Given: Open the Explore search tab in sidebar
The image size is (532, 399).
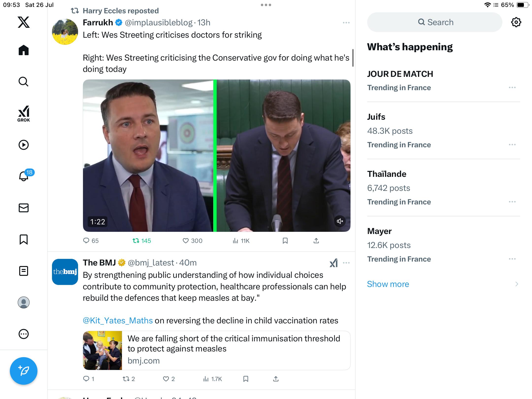Looking at the screenshot, I should (24, 82).
